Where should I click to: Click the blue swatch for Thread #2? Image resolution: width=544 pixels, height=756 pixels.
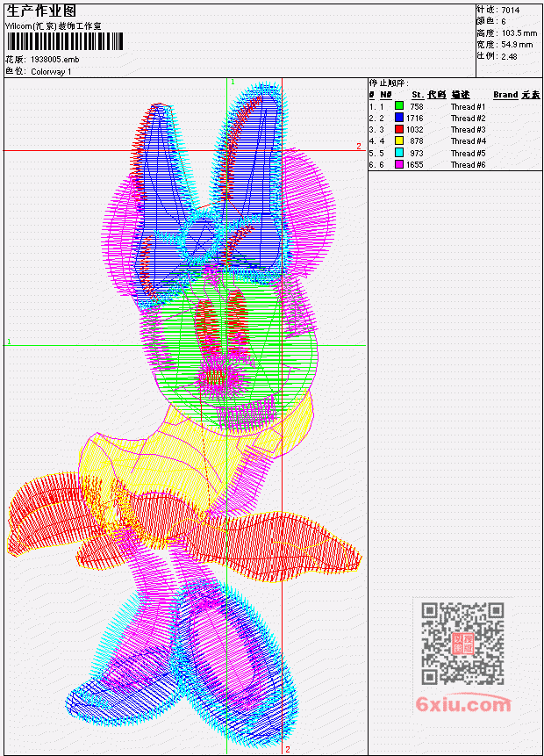pos(399,117)
